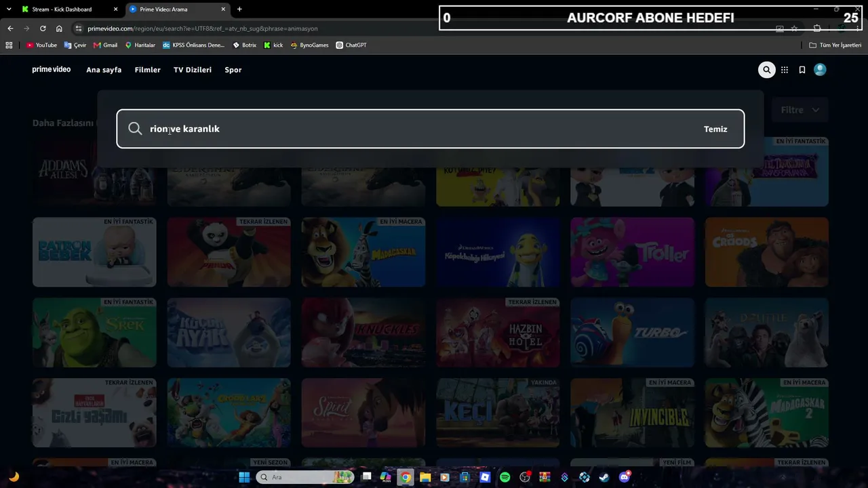The width and height of the screenshot is (868, 488).
Task: Open the Şrek thumbnail
Action: pyautogui.click(x=94, y=333)
